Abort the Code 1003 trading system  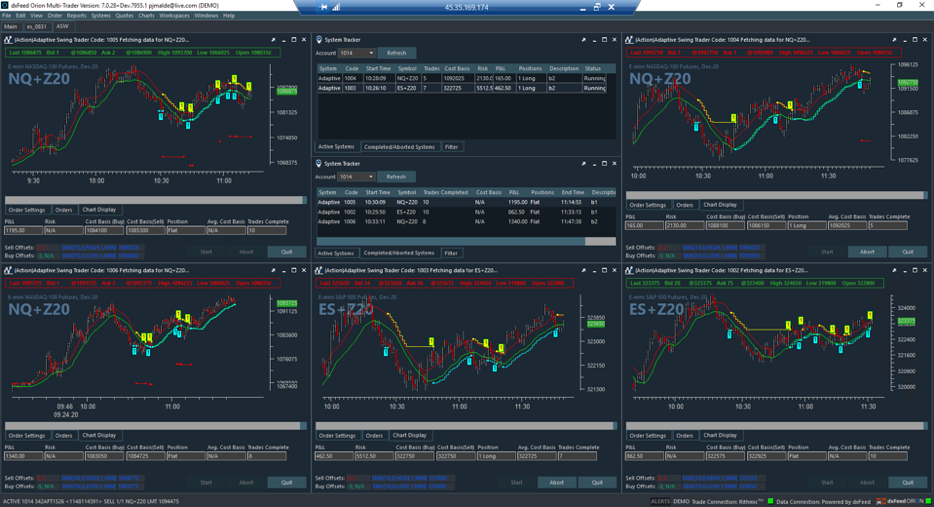556,483
